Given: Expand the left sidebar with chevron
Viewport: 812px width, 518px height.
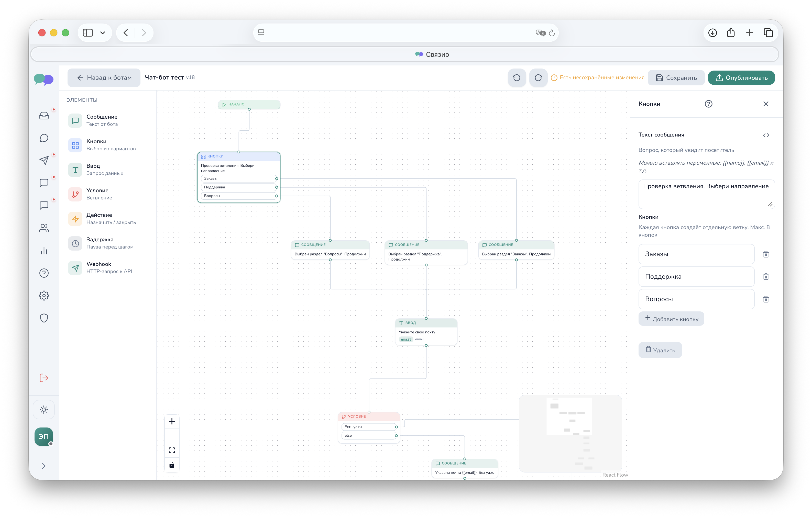Looking at the screenshot, I should click(x=44, y=466).
